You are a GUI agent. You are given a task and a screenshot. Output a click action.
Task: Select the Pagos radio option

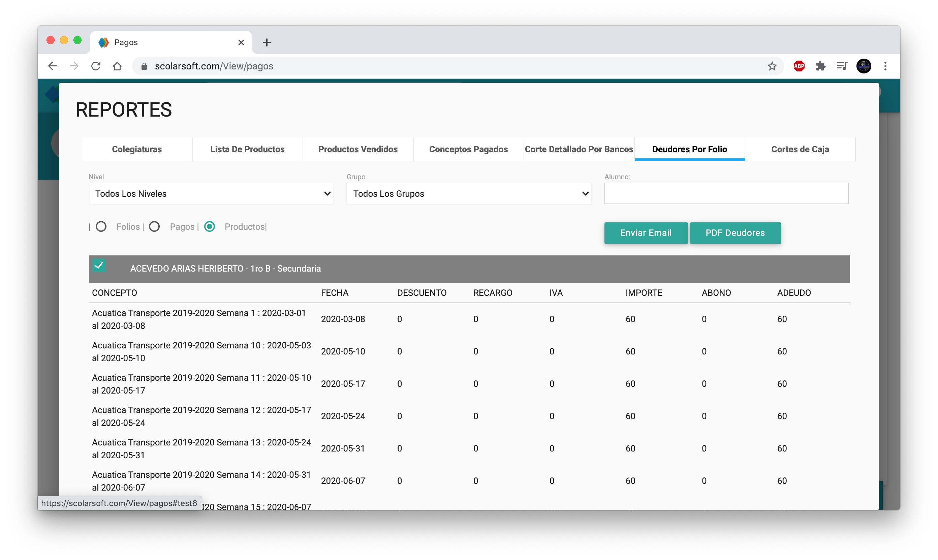(x=154, y=226)
